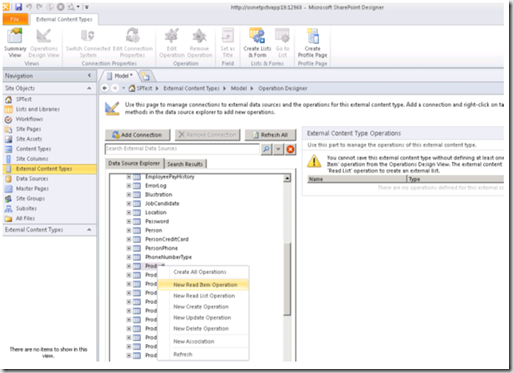Open Master Pages in navigation pane
Screen dimensions: 513x373
click(x=32, y=189)
